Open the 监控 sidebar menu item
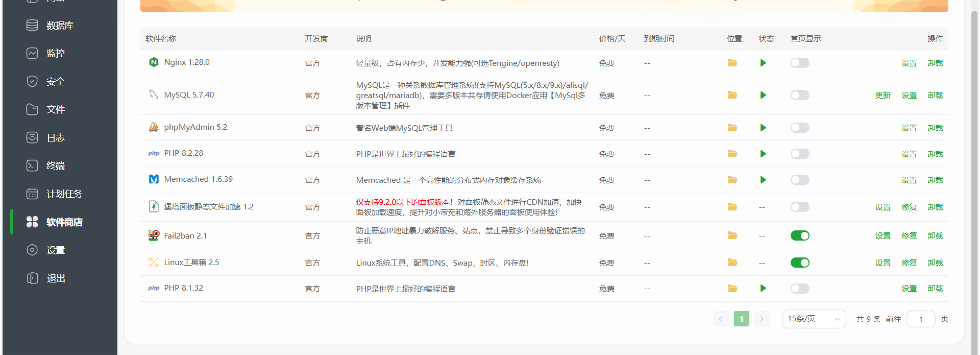Screen dimensions: 980x355 click(x=61, y=53)
